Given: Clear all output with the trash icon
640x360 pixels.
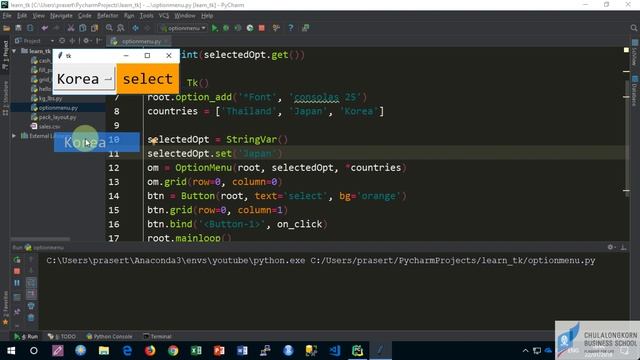Looking at the screenshot, I should pyautogui.click(x=31, y=318).
